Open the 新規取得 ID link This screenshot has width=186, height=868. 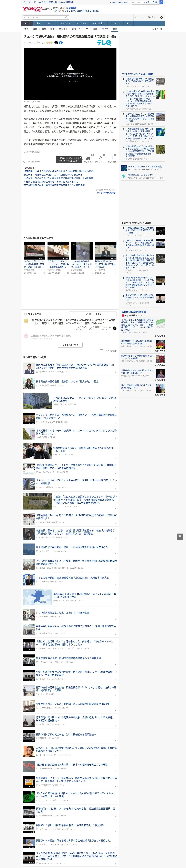click(x=72, y=8)
